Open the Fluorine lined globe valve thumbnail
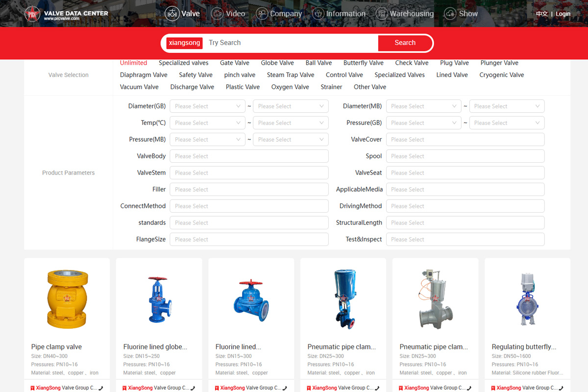The height and width of the screenshot is (392, 588). click(159, 299)
